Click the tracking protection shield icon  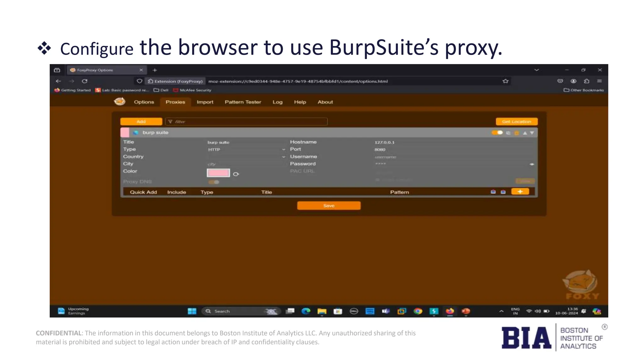pyautogui.click(x=139, y=81)
